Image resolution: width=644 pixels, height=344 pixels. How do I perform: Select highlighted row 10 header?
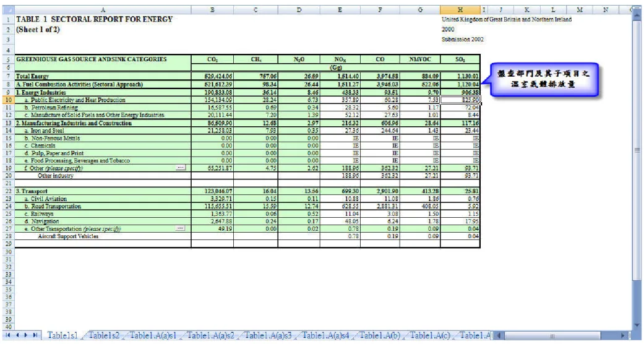(x=8, y=100)
